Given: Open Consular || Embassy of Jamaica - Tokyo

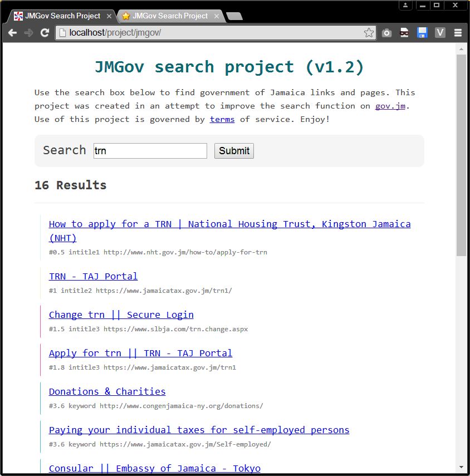Looking at the screenshot, I should click(155, 468).
